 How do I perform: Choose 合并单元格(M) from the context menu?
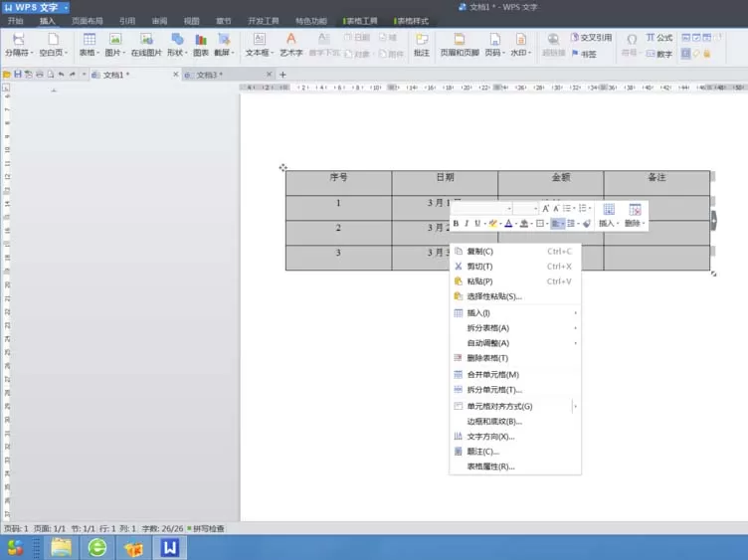click(514, 374)
